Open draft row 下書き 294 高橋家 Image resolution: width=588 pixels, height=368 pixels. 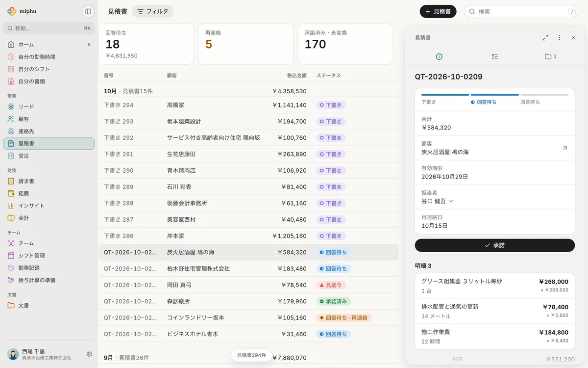tap(248, 105)
